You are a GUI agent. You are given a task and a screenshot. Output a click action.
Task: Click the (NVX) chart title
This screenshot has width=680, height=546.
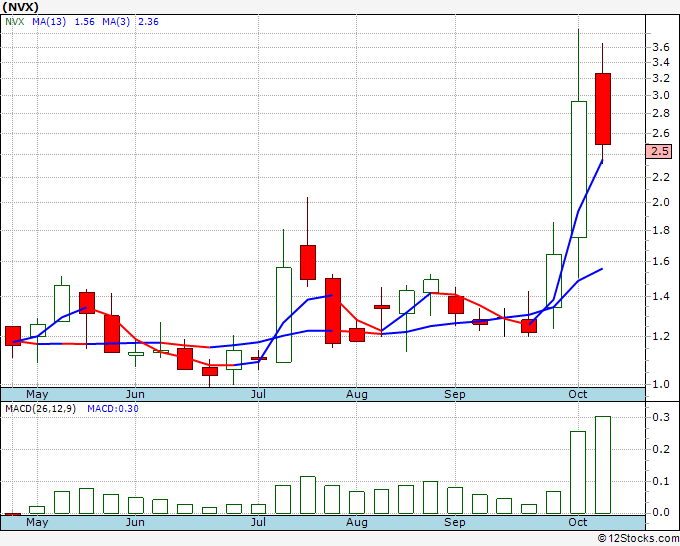coord(22,7)
